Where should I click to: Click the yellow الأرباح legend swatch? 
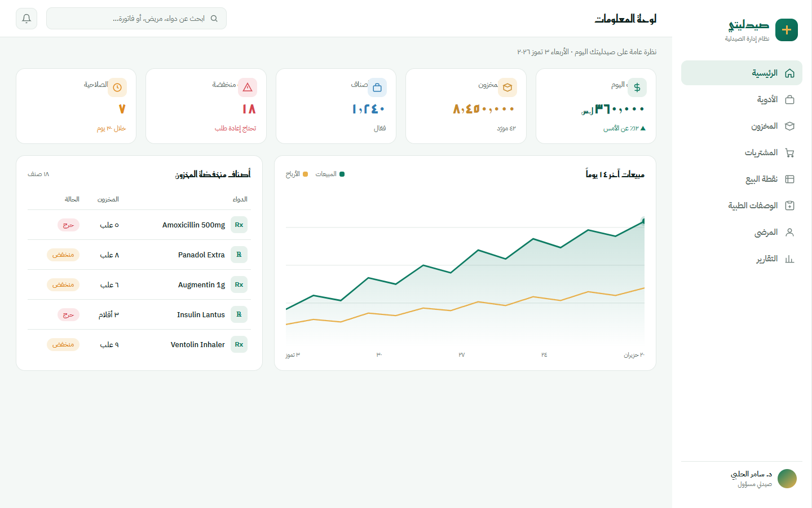(x=305, y=174)
